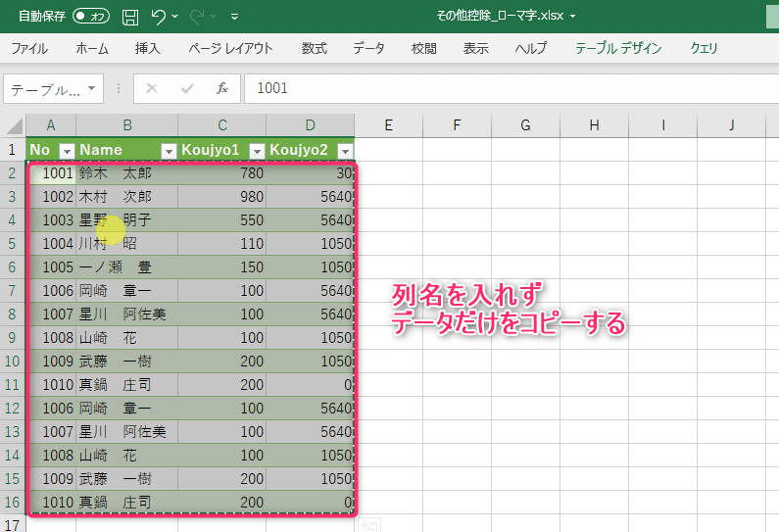
Task: Open the No column filter dropdown
Action: pyautogui.click(x=67, y=151)
